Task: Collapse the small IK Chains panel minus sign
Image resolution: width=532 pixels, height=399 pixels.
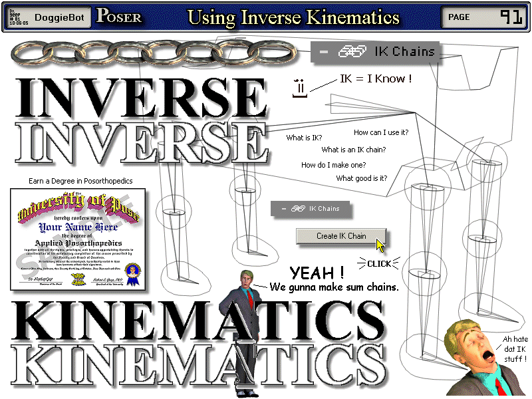Action: pyautogui.click(x=284, y=209)
